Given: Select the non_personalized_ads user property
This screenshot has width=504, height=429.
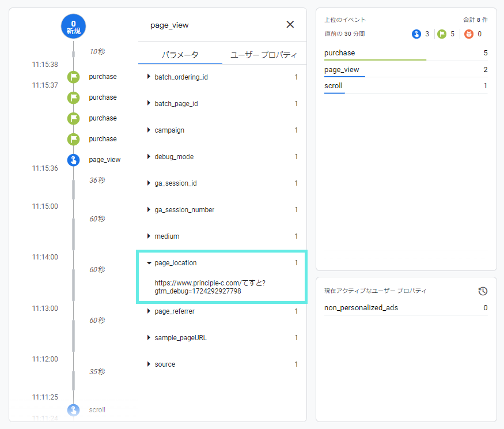Looking at the screenshot, I should pos(361,308).
